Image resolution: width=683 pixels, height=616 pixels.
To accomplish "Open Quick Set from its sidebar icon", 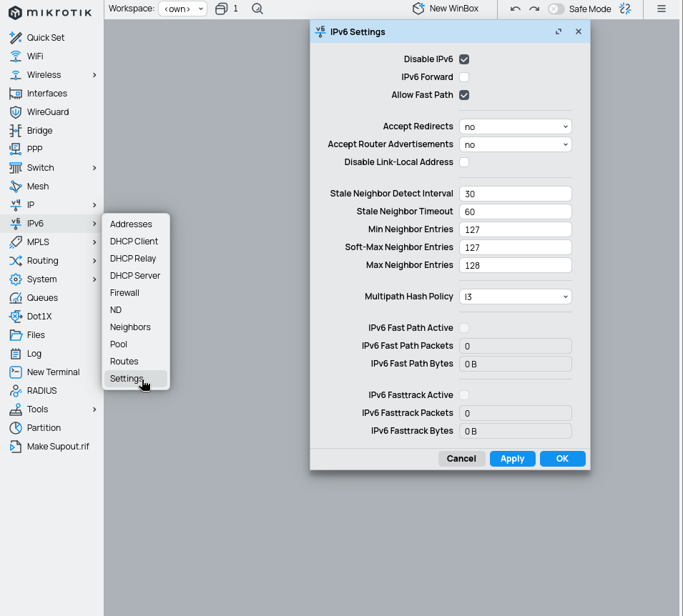I will click(16, 38).
